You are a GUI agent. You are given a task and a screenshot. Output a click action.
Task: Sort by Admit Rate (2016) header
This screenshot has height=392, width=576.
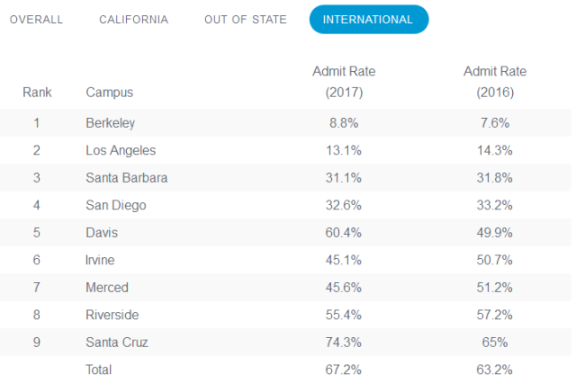pos(494,81)
